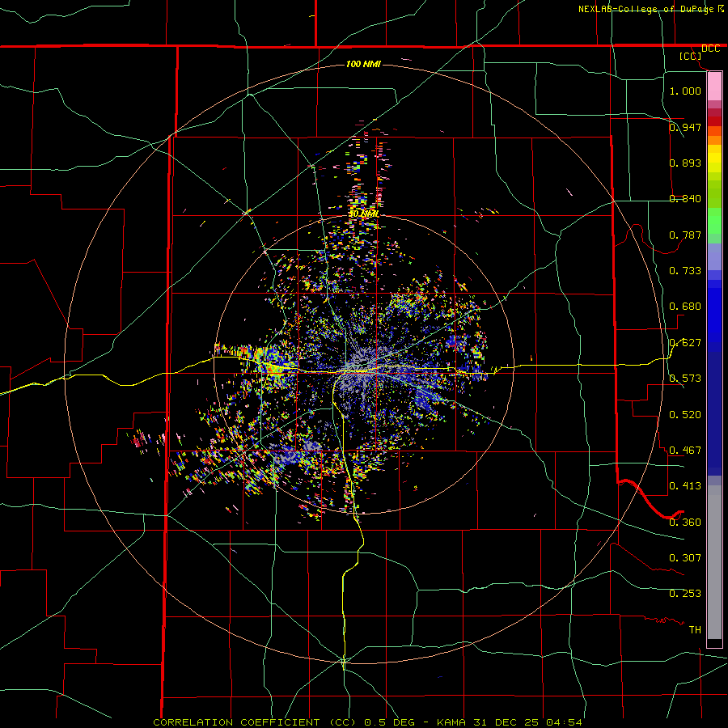728x728 pixels.
Task: Click the TH threshold label
Action: coord(695,630)
